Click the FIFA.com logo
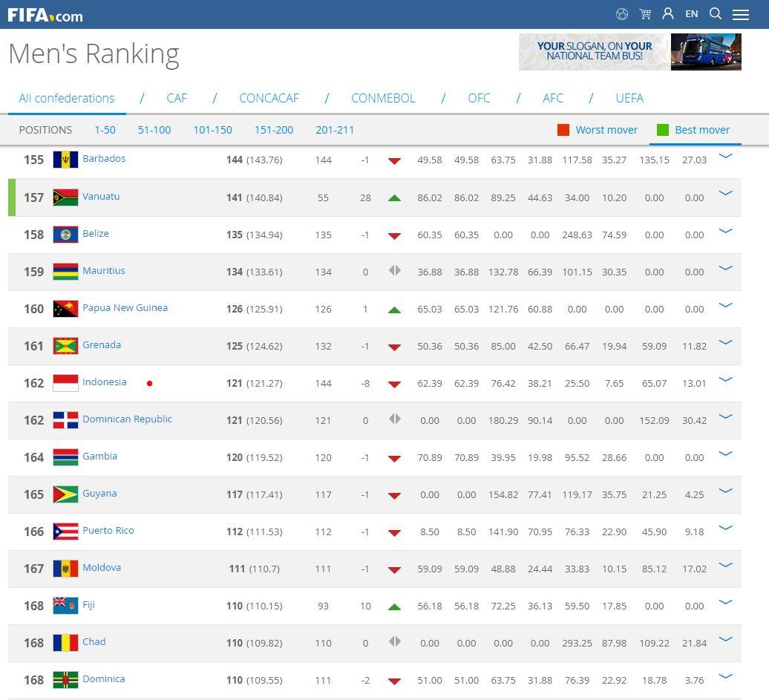This screenshot has width=769, height=700. [45, 14]
